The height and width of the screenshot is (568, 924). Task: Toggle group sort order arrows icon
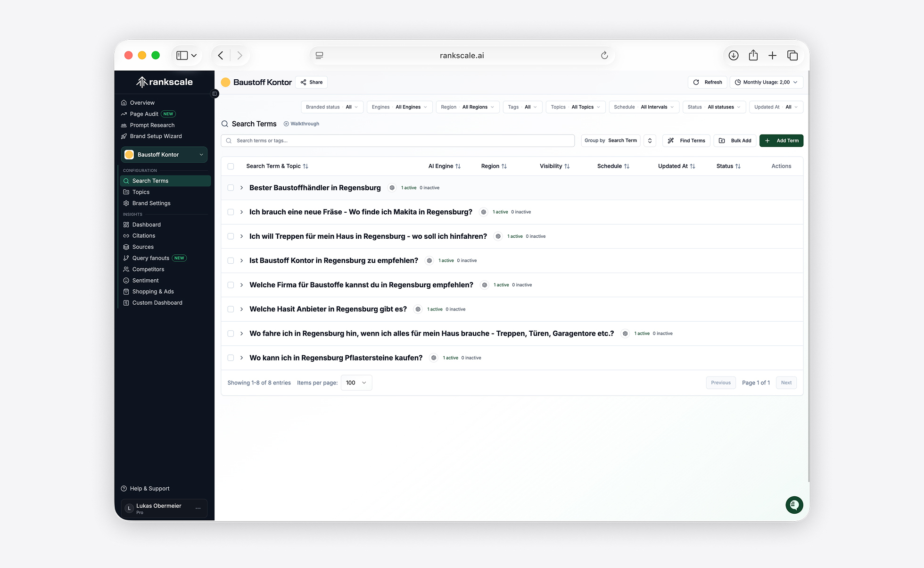[650, 141]
